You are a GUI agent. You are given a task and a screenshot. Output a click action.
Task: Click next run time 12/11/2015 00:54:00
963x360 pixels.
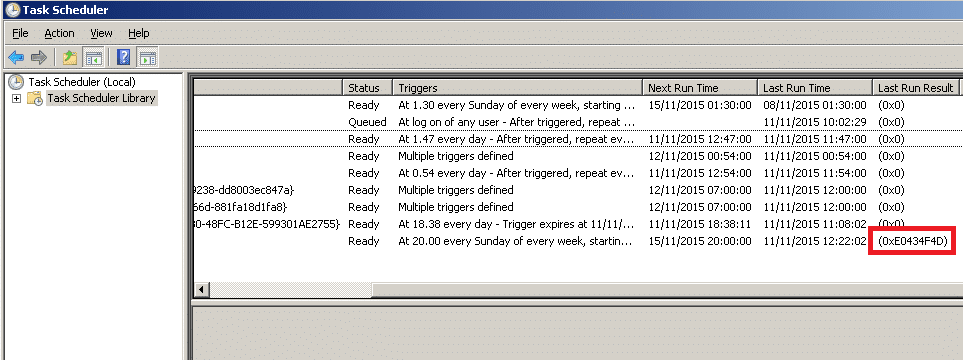(700, 156)
